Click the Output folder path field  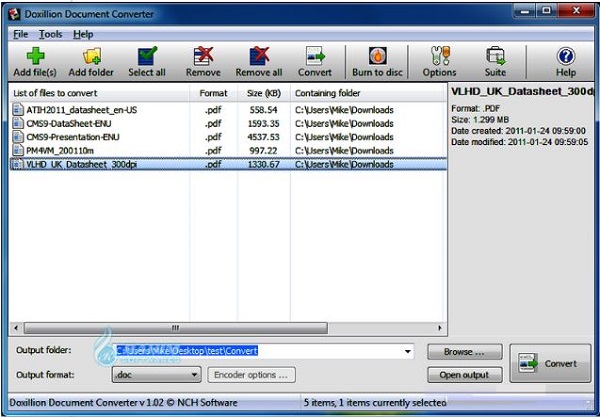(264, 351)
